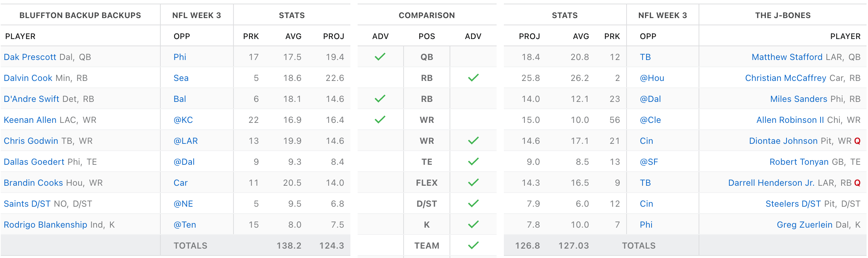This screenshot has height=258, width=868.
Task: Click the green checkmark in D/ST row
Action: coord(473,203)
